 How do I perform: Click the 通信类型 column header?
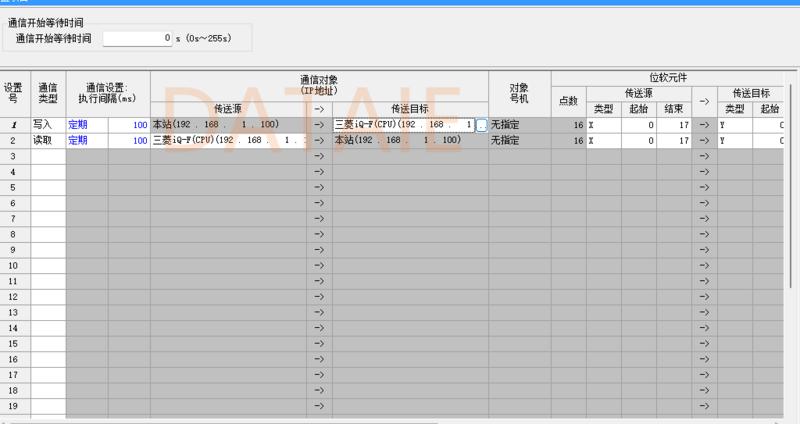pos(48,94)
